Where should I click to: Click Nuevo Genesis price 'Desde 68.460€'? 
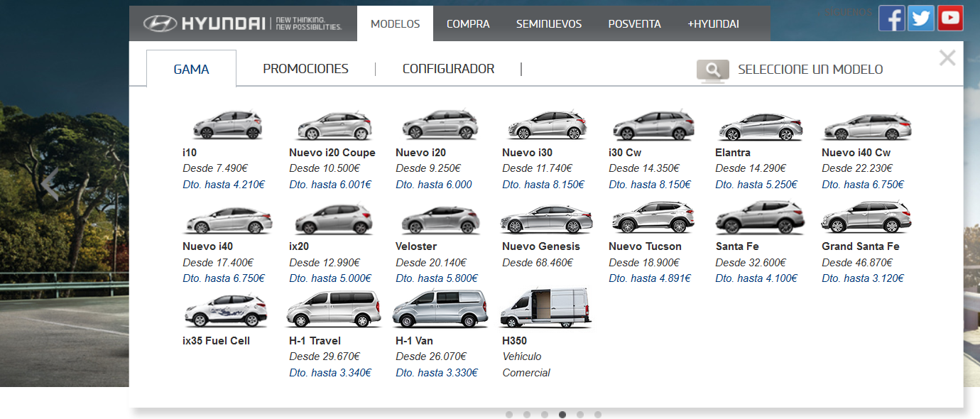click(x=537, y=263)
